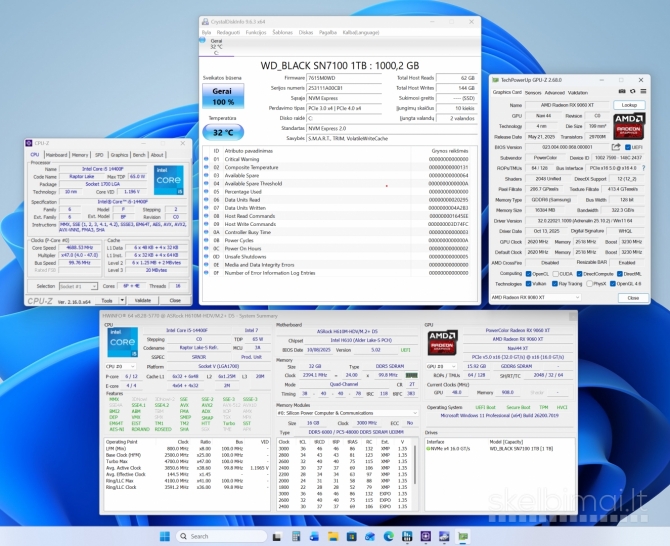Toggle the DirectML checkbox
670x546 pixels.
coord(619,274)
